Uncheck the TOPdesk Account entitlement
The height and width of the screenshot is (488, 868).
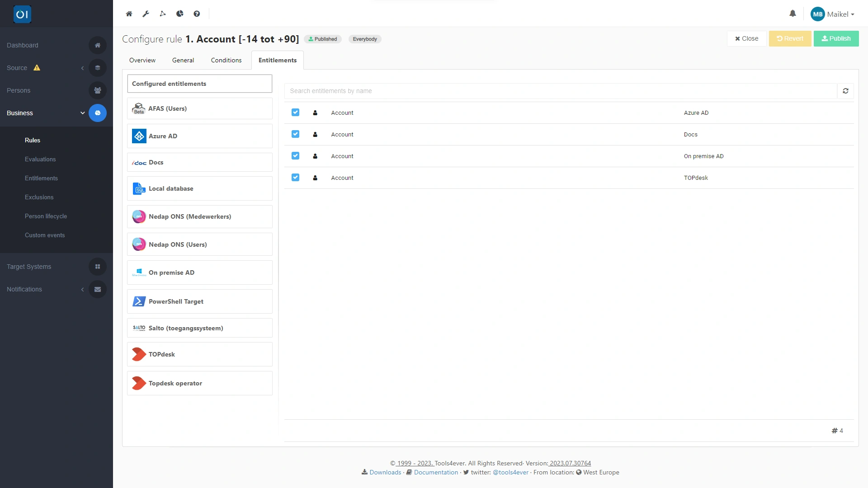[295, 177]
